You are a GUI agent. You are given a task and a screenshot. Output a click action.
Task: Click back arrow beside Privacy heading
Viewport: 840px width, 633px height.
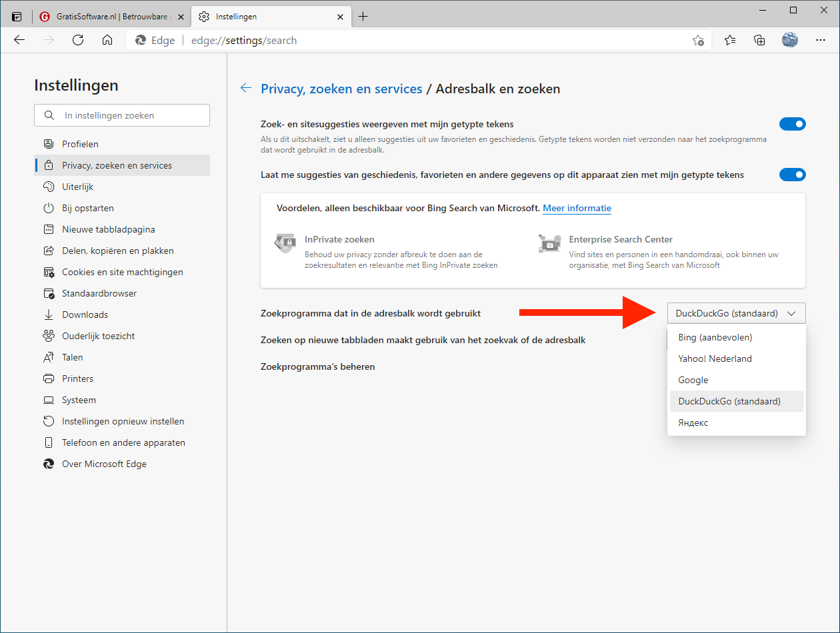click(246, 88)
